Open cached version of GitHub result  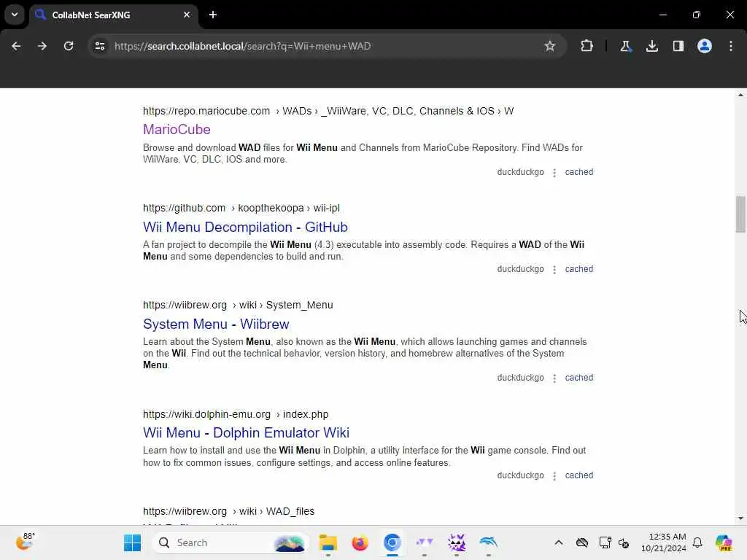(x=578, y=269)
